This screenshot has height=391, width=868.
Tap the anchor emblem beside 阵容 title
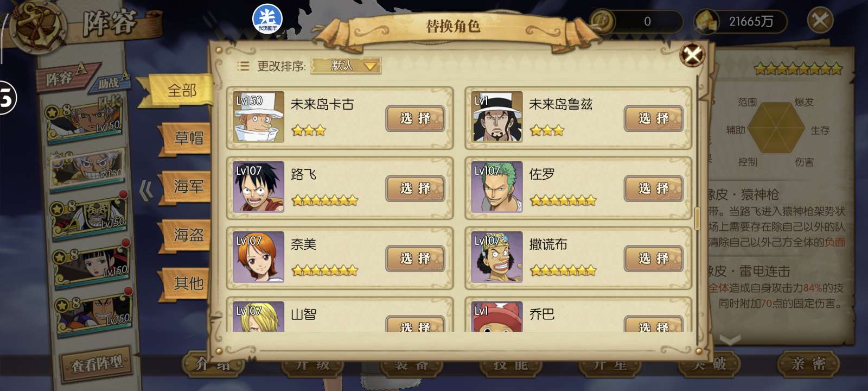click(x=38, y=26)
